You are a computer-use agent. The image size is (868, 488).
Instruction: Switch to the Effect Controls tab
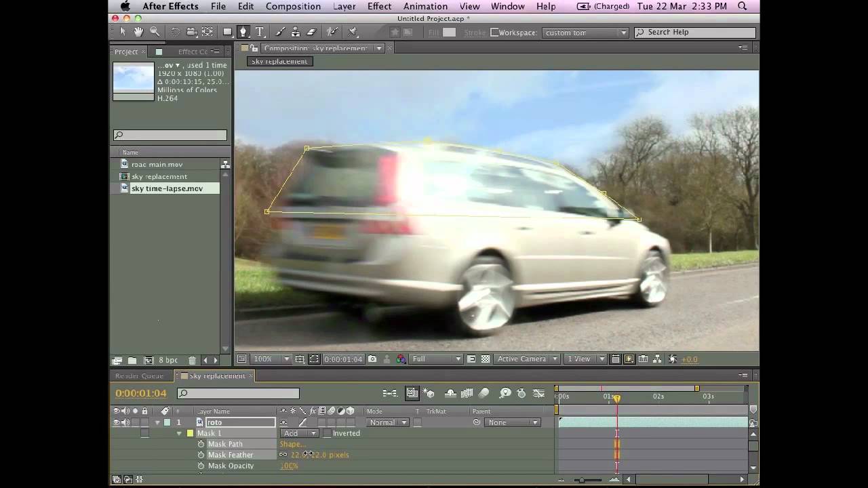click(193, 52)
